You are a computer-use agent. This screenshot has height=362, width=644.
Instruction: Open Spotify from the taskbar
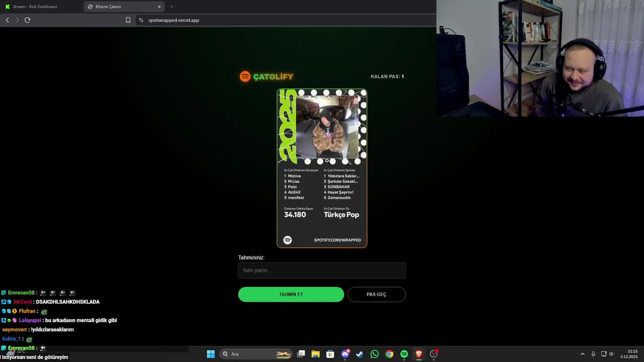tap(404, 354)
